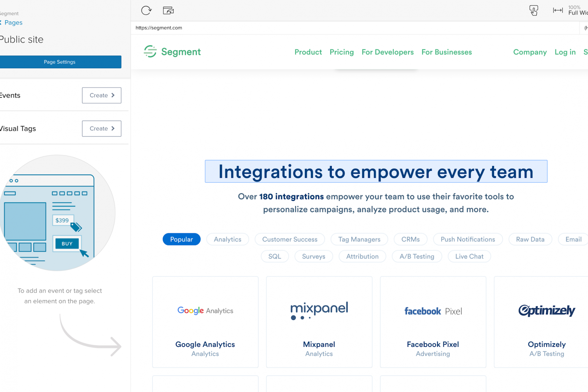Click the 100% zoom label
The image size is (588, 392).
pyautogui.click(x=574, y=7)
